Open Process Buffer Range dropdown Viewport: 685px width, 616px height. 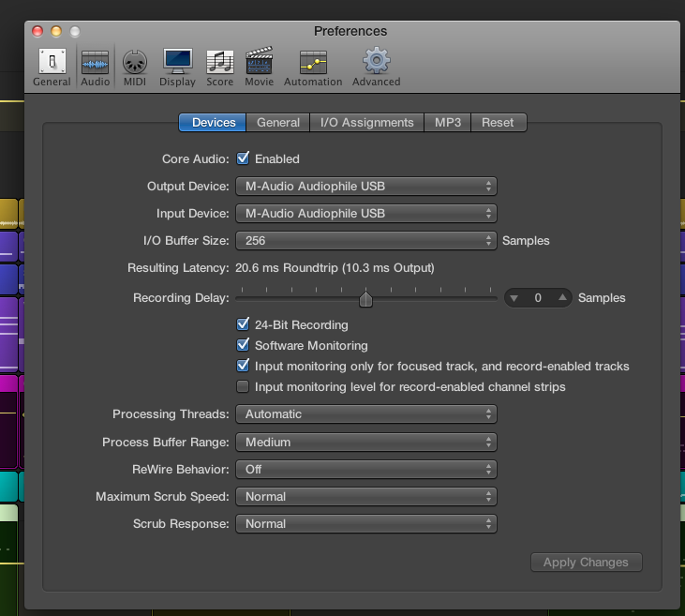point(366,442)
